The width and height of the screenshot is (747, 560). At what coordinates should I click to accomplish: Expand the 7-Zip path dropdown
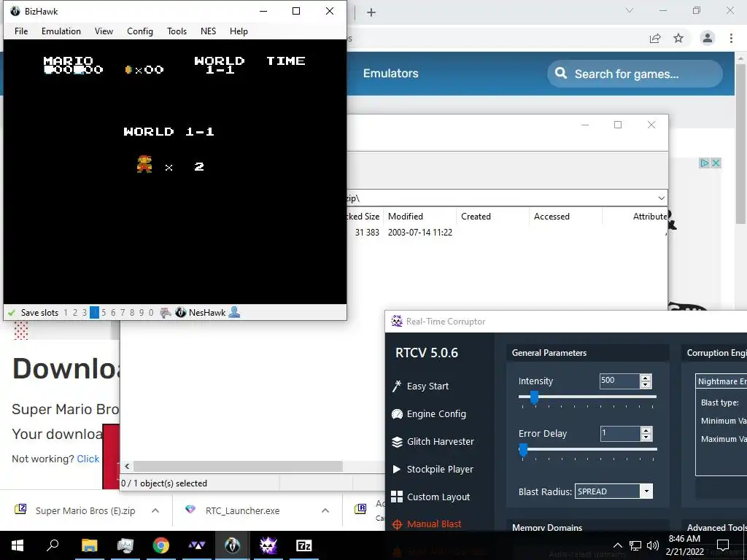(661, 198)
